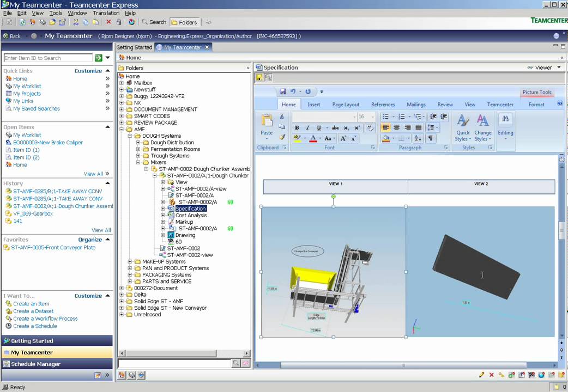Click the Underline formatting icon
Screen dimensions: 568x392
pyautogui.click(x=319, y=128)
